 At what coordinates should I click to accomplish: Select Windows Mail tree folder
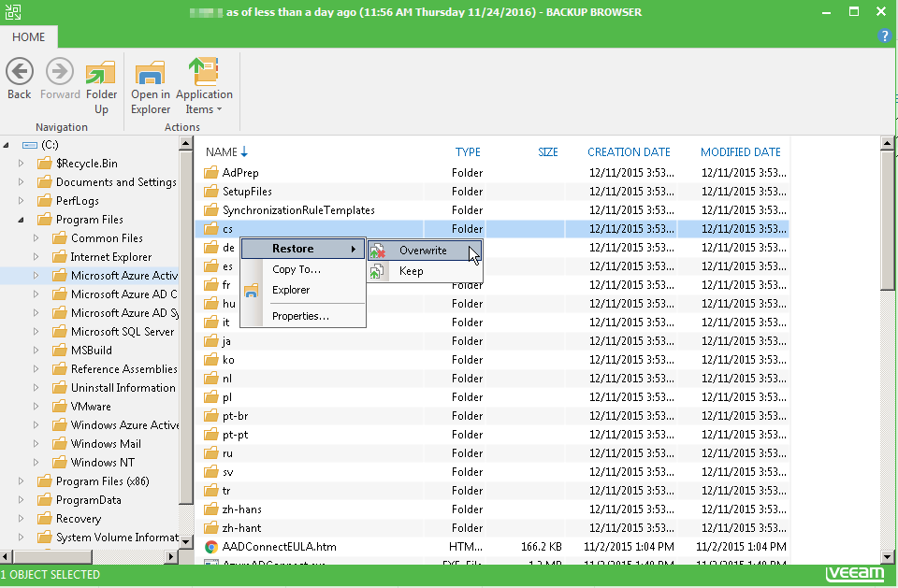click(106, 444)
